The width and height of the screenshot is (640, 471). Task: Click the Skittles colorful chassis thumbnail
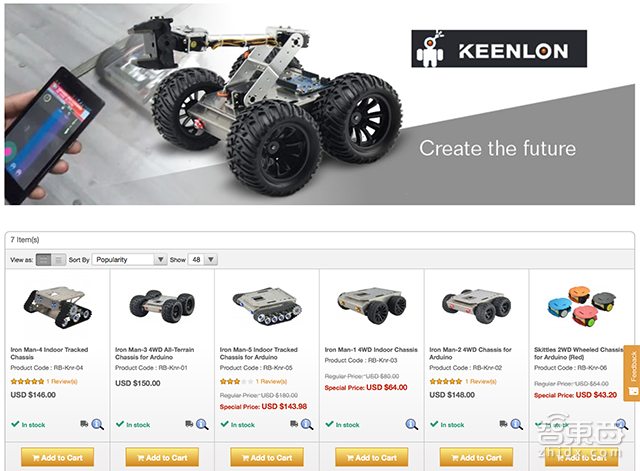pyautogui.click(x=581, y=306)
